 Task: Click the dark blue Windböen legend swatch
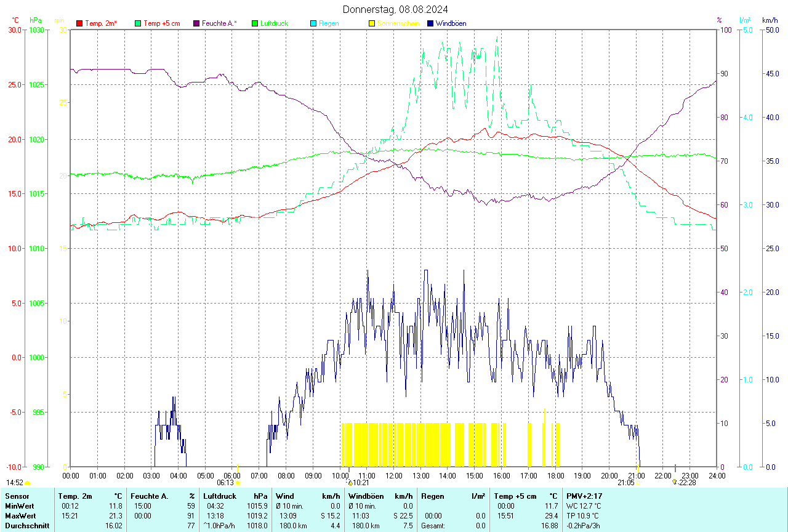pyautogui.click(x=430, y=23)
